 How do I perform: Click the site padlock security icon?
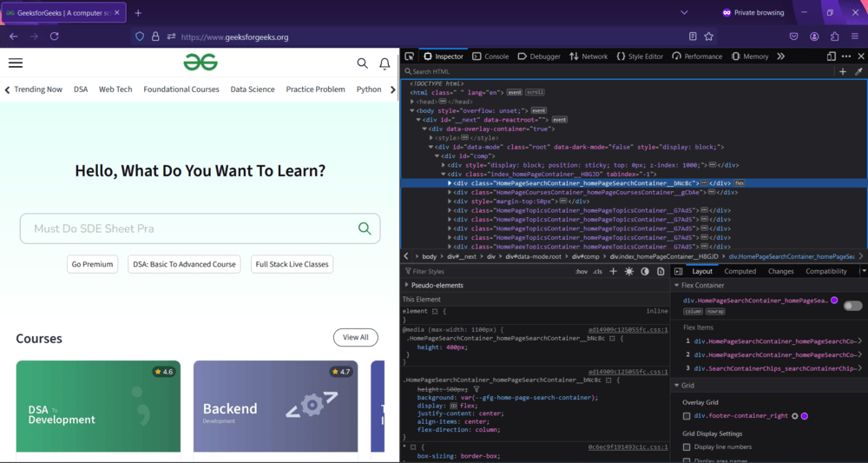tap(155, 36)
